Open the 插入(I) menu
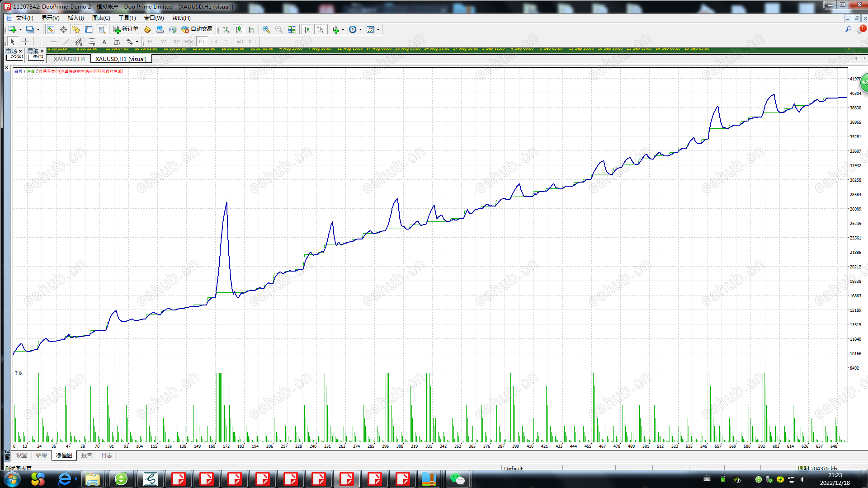868x488 pixels. pyautogui.click(x=75, y=18)
